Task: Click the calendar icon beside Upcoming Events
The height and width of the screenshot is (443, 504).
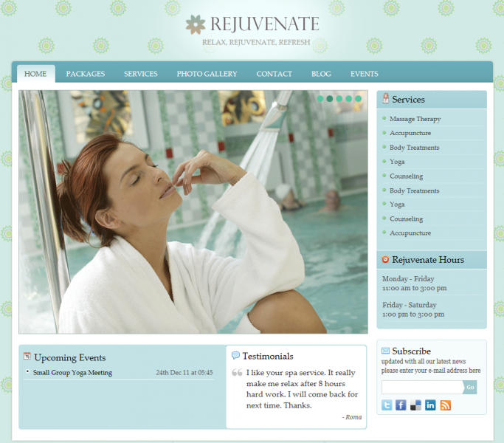Action: pyautogui.click(x=27, y=356)
